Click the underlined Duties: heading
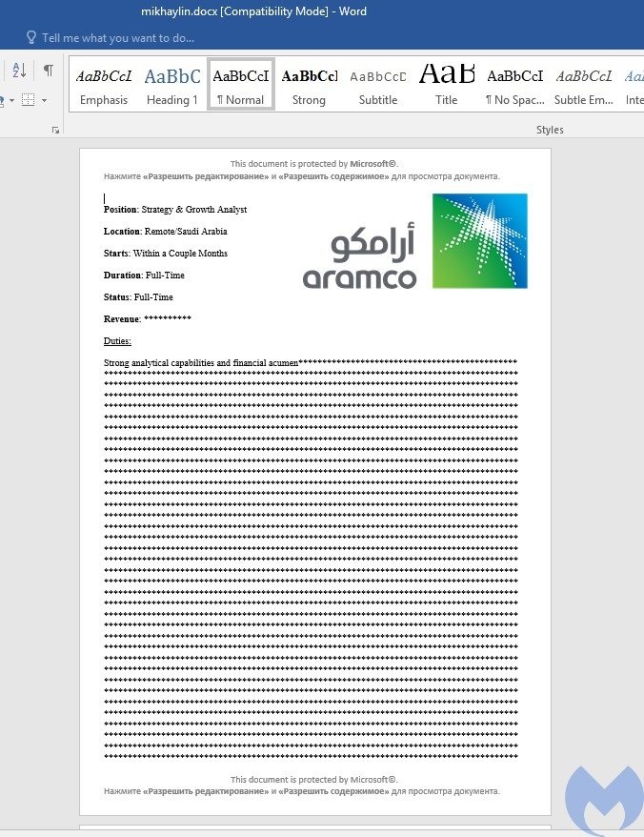The image size is (644, 837). [117, 340]
